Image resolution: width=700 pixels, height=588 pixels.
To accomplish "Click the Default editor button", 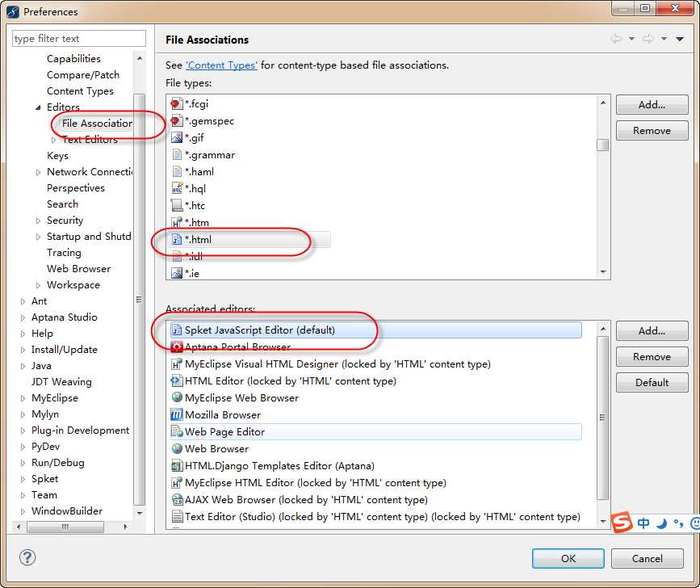I will (652, 383).
